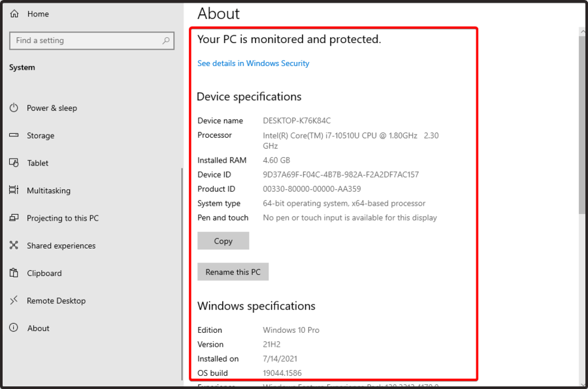Select About in sidebar
Screen dimensions: 588x389
pyautogui.click(x=39, y=328)
